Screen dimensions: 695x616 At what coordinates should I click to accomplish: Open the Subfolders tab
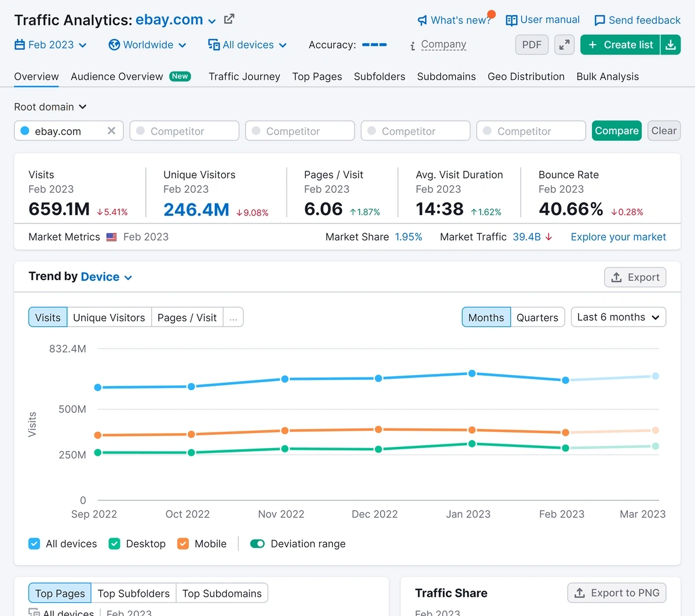[379, 76]
